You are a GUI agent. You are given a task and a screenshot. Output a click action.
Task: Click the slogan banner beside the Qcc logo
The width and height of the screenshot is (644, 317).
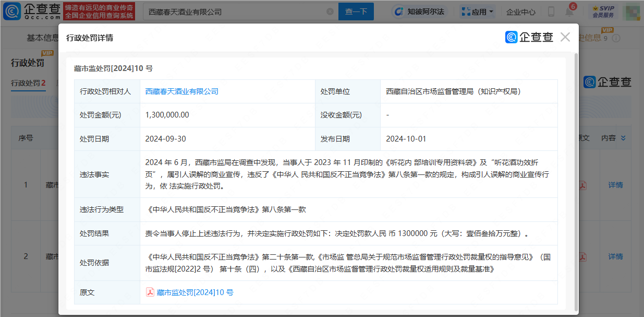(99, 11)
